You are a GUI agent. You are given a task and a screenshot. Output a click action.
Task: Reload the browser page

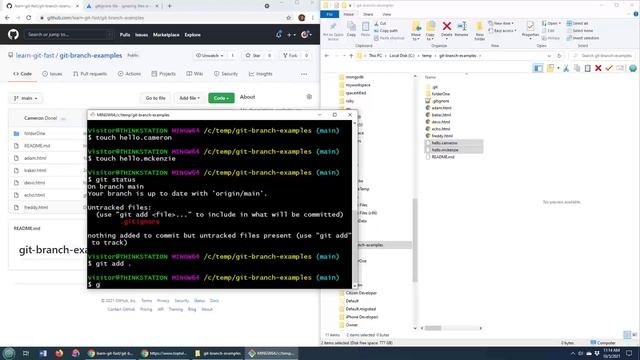click(x=29, y=18)
